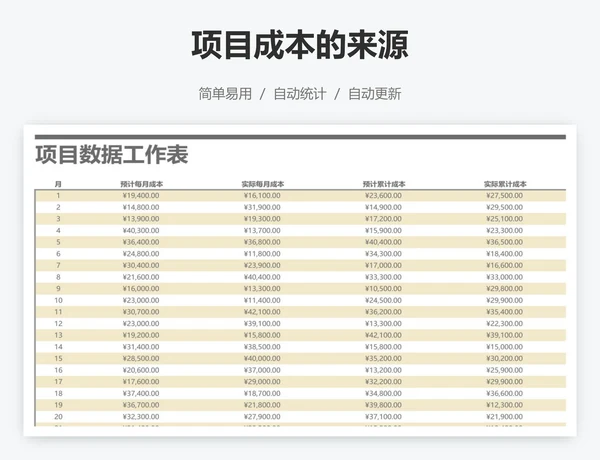Select ¥13,700.00 in month 4 实际每月成本
Image resolution: width=600 pixels, height=460 pixels.
pos(262,230)
